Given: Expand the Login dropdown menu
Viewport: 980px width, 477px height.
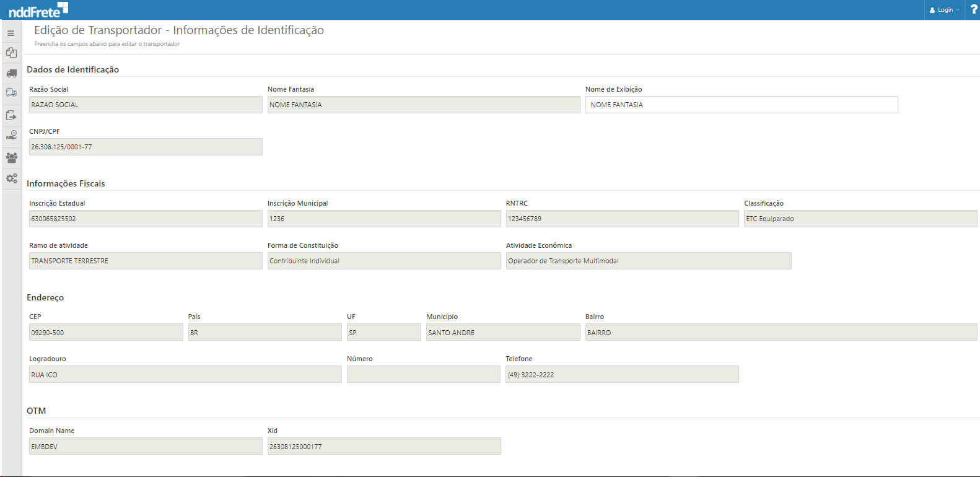Looking at the screenshot, I should pos(945,10).
